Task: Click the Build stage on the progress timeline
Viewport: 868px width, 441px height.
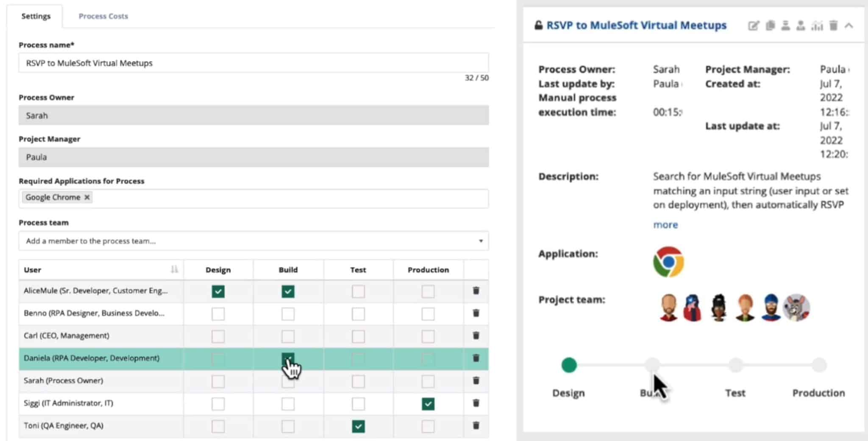Action: (x=652, y=365)
